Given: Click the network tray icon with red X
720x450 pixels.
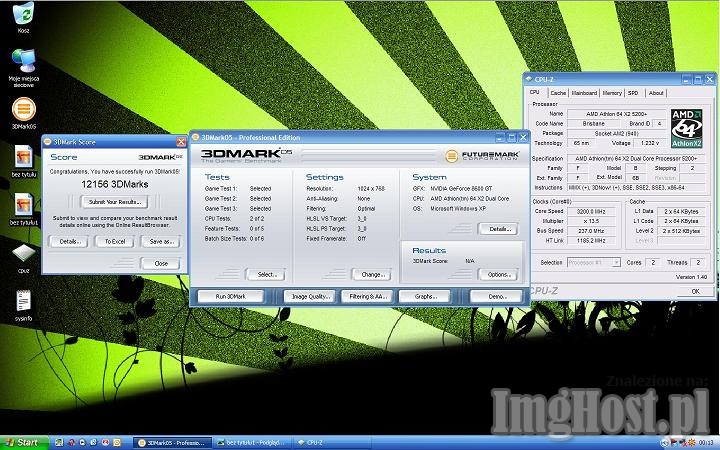Looking at the screenshot, I should pyautogui.click(x=682, y=443).
